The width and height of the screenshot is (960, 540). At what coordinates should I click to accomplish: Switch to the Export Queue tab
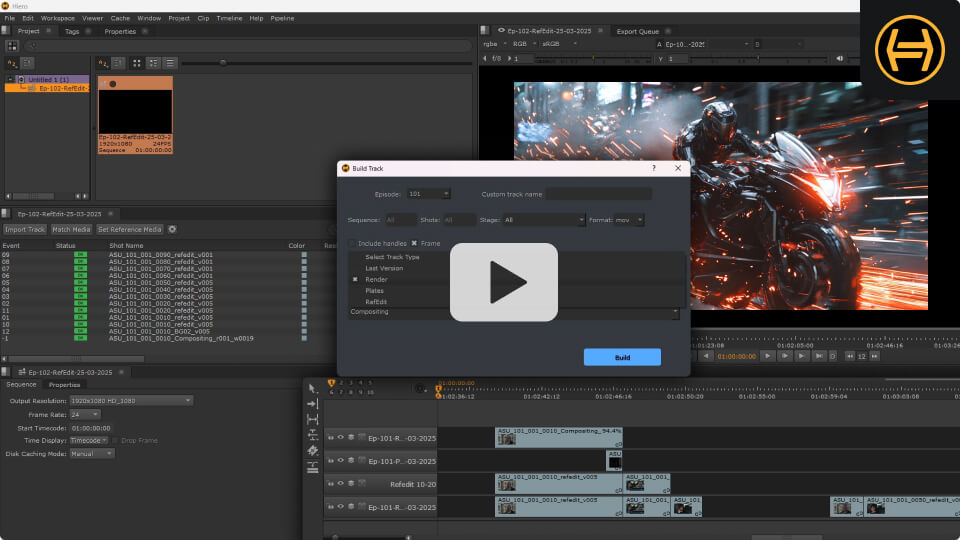pyautogui.click(x=637, y=31)
